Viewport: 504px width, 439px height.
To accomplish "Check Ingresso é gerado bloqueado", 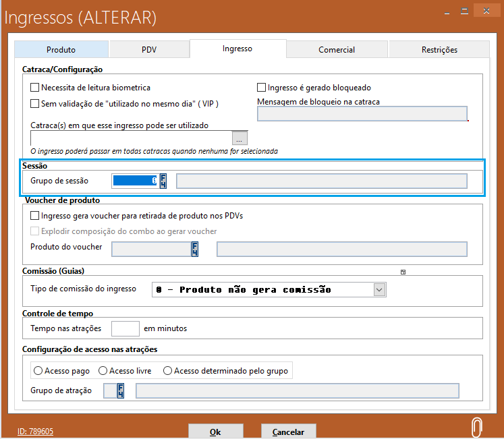I will [x=262, y=88].
